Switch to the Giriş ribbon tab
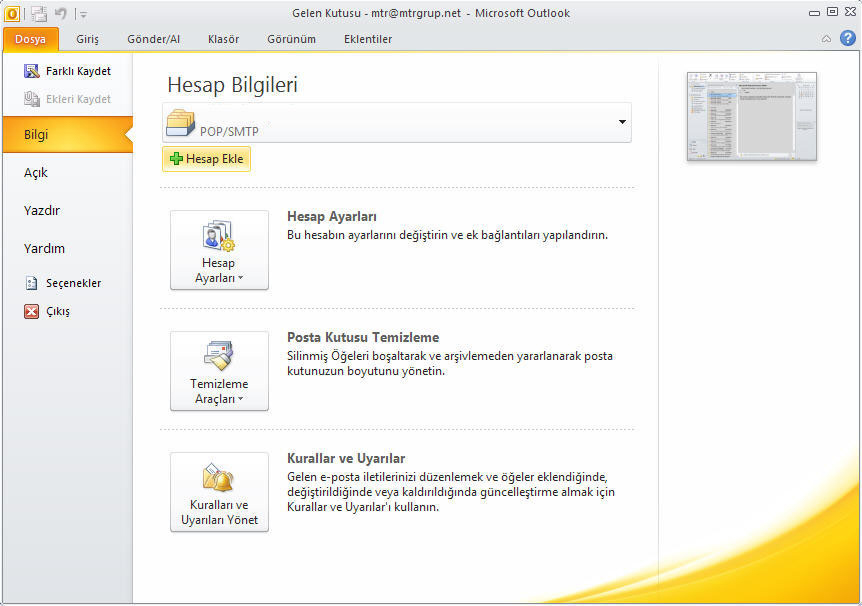Viewport: 862px width, 606px height. coord(87,39)
